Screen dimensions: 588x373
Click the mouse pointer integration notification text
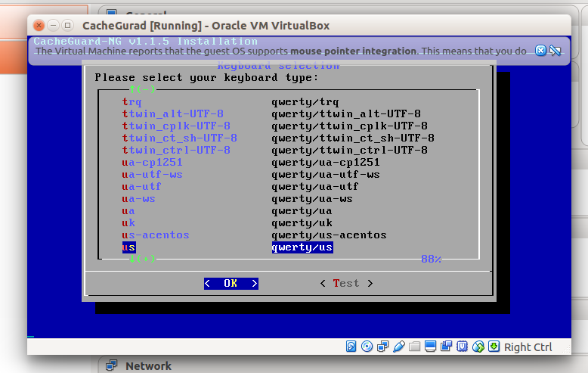pos(281,51)
